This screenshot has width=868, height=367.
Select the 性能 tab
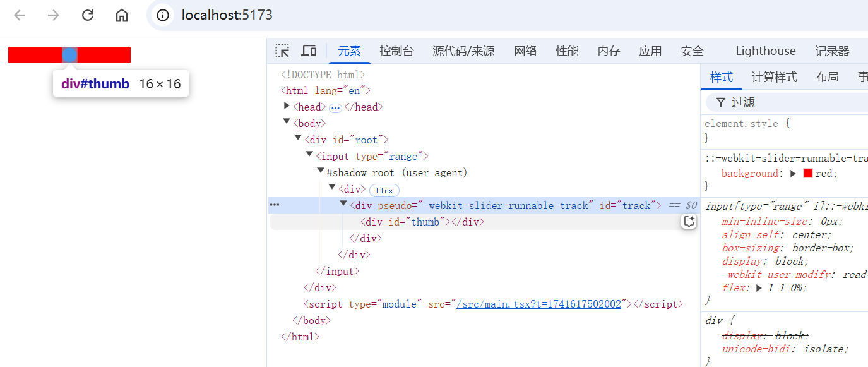[567, 51]
